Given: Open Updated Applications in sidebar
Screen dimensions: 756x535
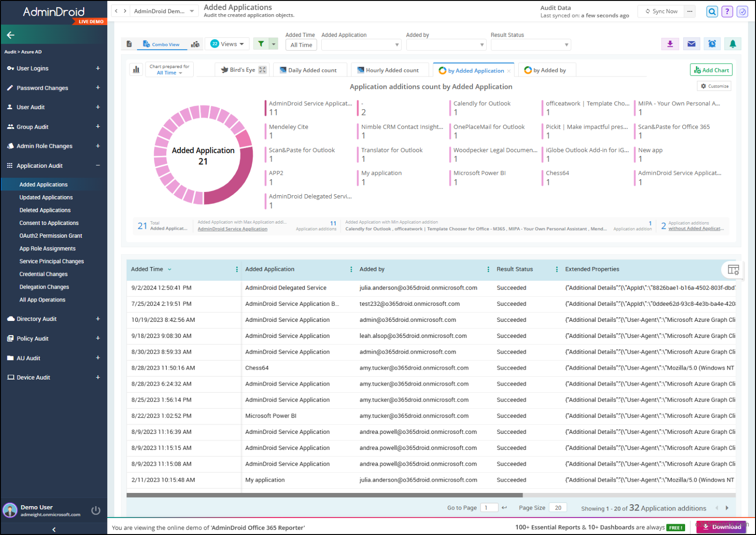Looking at the screenshot, I should click(46, 198).
